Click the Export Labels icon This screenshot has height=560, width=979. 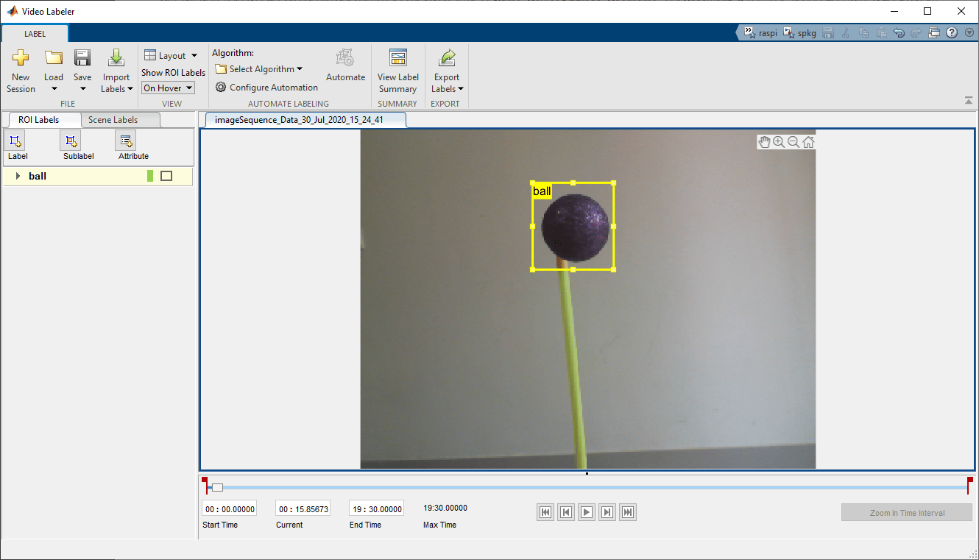tap(446, 59)
